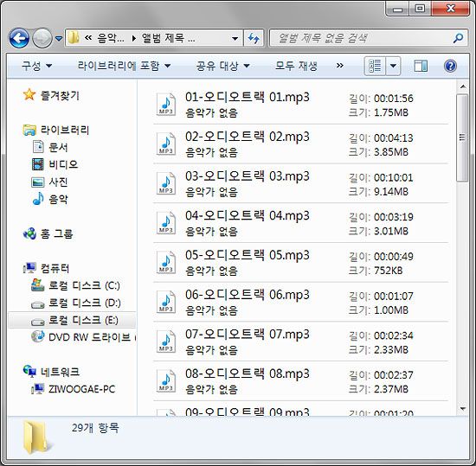Click the C: drive Windows icon
Image resolution: width=476 pixels, height=466 pixels.
(x=38, y=285)
